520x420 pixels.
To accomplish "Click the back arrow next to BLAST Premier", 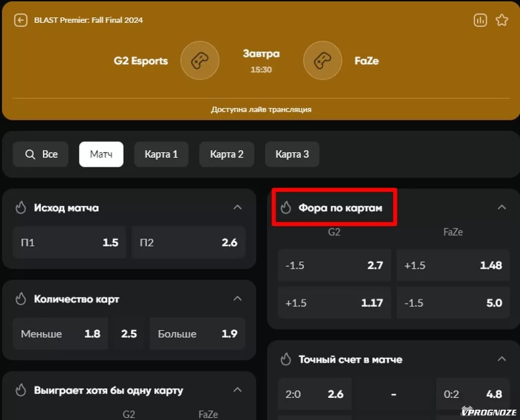I will tap(21, 20).
